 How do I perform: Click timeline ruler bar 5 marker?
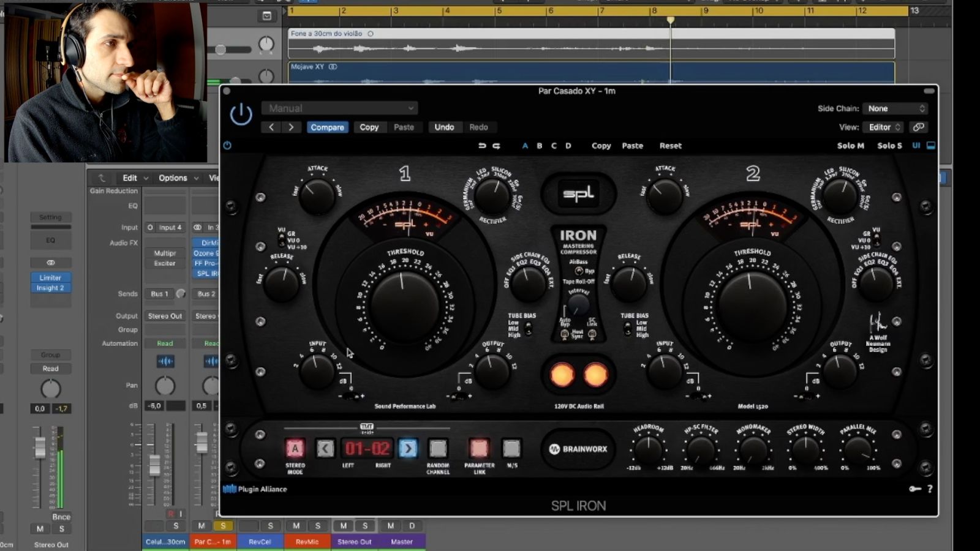point(499,11)
